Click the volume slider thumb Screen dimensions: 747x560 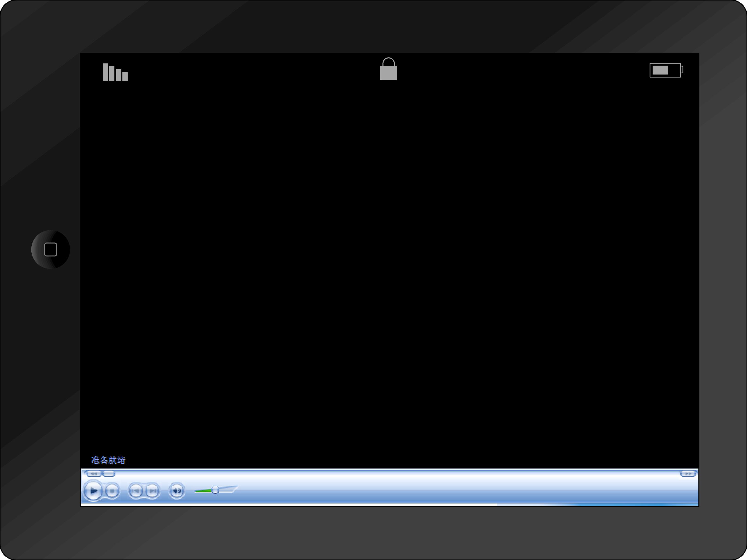click(215, 490)
